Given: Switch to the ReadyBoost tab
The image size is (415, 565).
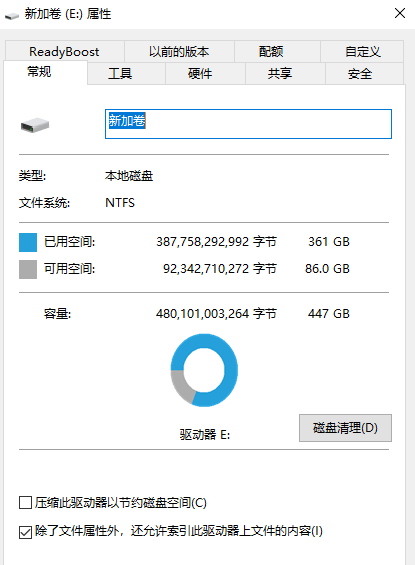Looking at the screenshot, I should click(x=64, y=52).
